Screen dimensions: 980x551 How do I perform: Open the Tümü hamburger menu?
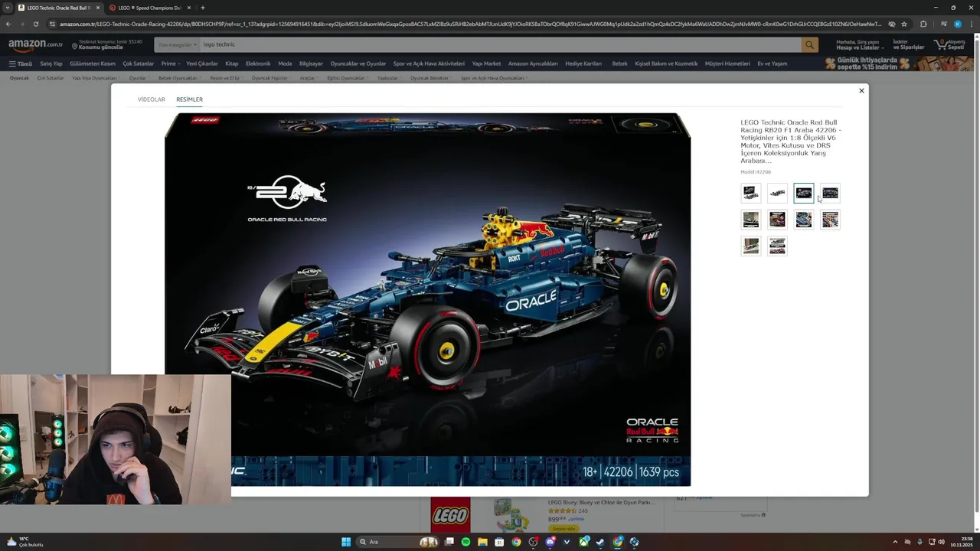click(x=21, y=64)
